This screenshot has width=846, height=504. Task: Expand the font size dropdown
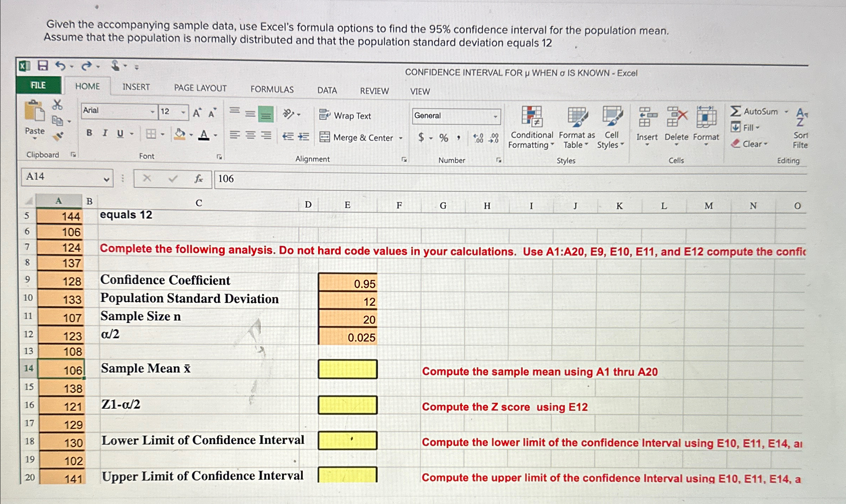pos(183,112)
